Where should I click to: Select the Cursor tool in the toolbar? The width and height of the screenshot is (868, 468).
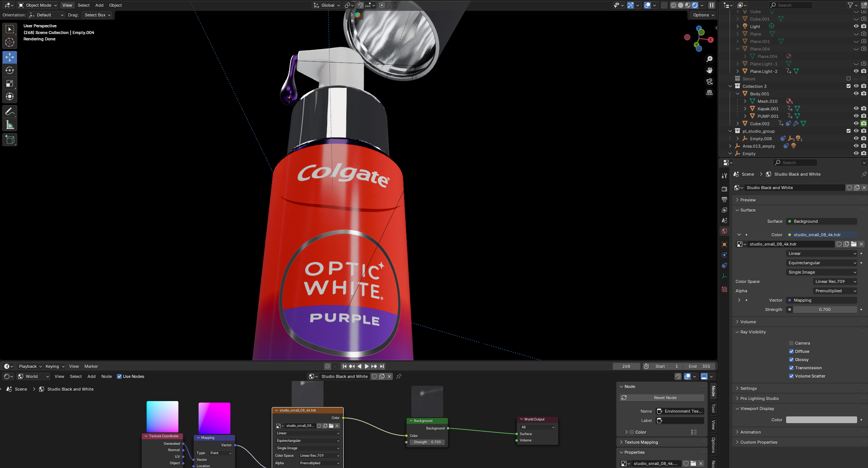click(x=10, y=42)
